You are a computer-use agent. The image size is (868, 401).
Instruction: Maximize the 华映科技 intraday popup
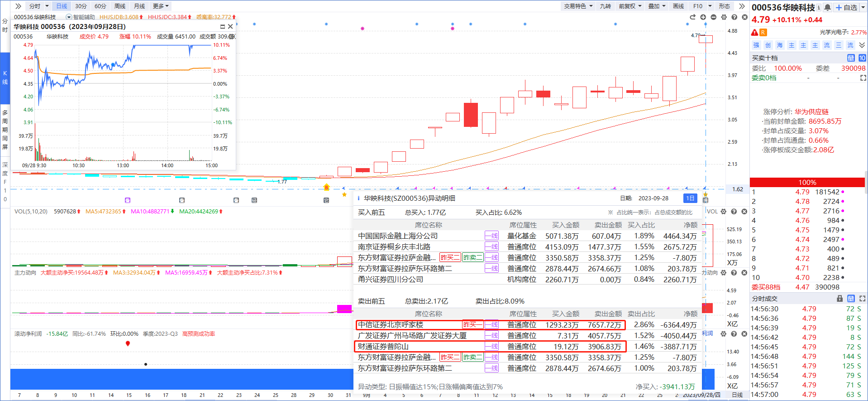click(222, 26)
